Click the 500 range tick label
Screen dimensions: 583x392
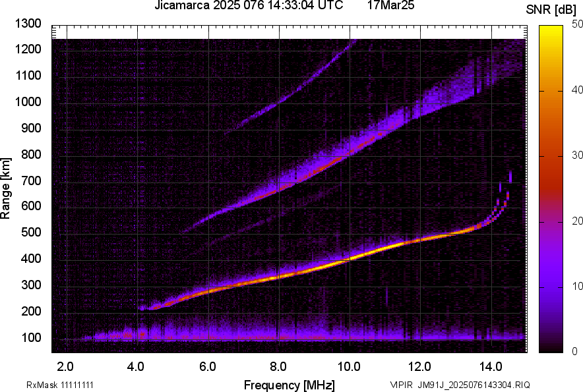point(31,232)
